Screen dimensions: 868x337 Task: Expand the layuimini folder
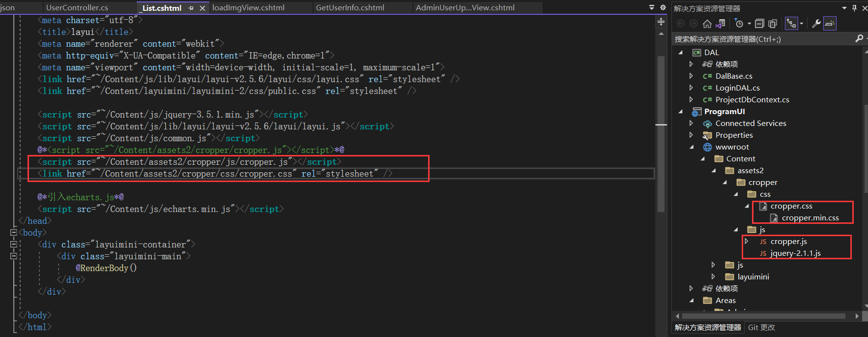click(713, 276)
